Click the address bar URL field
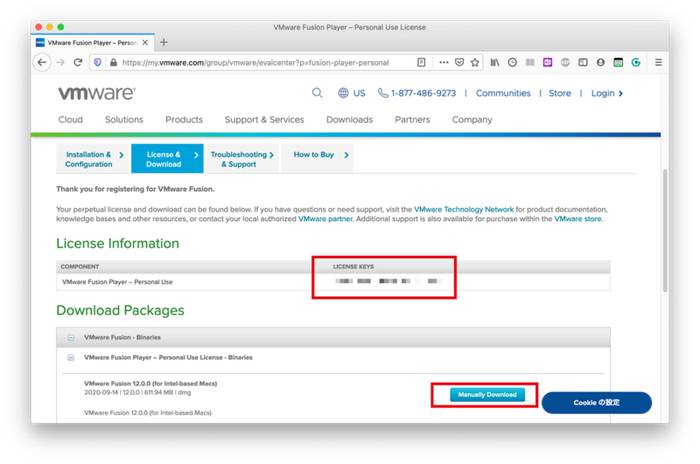Viewport: 700px width, 464px height. click(255, 63)
